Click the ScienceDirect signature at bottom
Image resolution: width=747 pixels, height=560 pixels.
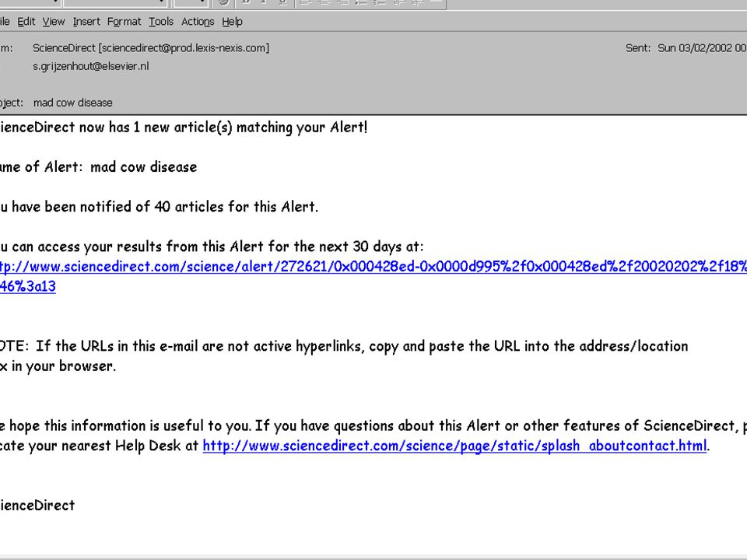click(x=37, y=506)
